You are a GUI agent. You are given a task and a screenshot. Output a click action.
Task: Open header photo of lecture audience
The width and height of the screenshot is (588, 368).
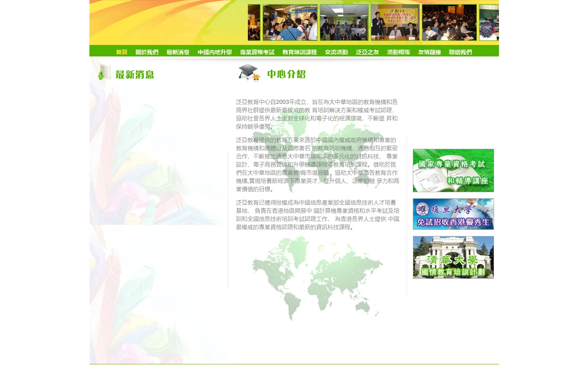point(449,22)
